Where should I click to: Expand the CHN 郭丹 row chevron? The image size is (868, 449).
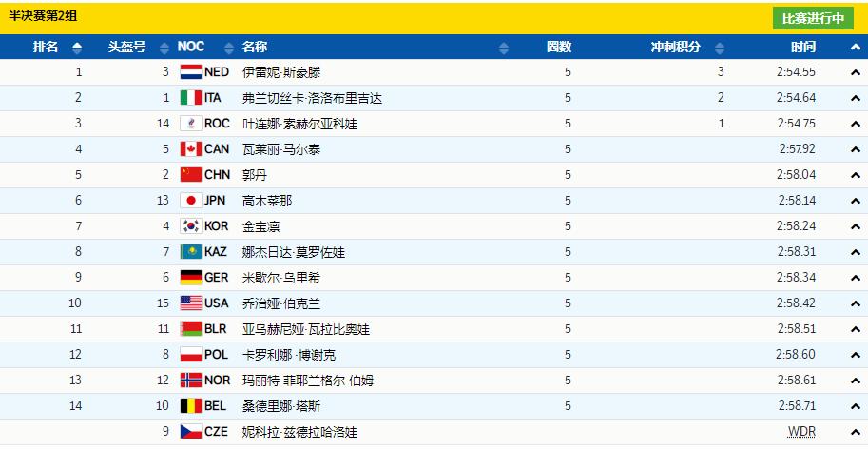point(856,175)
